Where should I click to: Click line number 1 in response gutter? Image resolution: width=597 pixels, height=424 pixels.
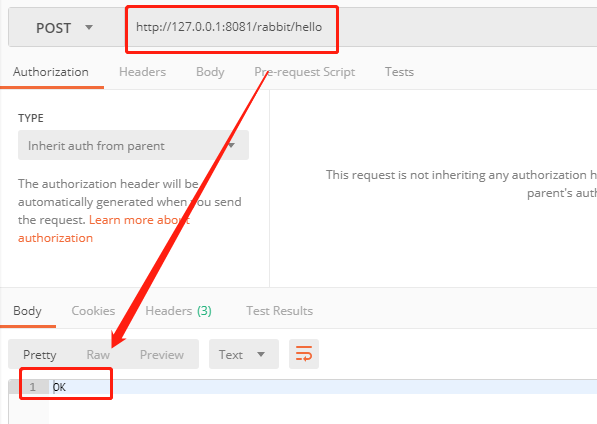click(x=32, y=387)
